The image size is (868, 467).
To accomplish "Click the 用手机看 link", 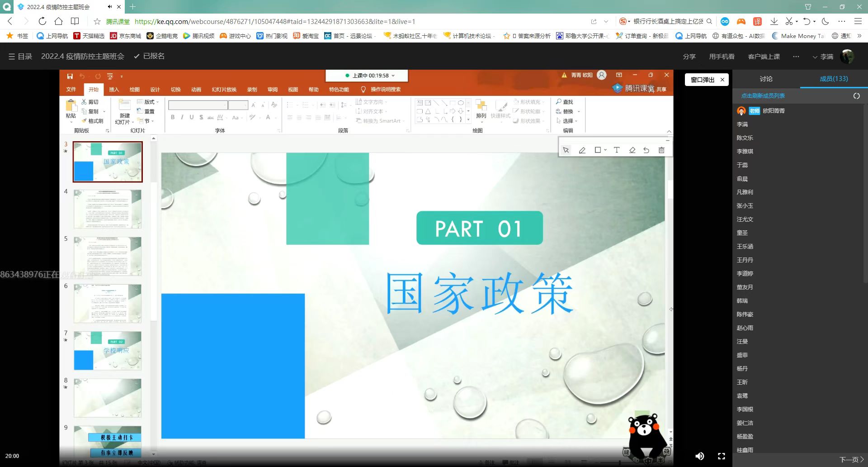I will click(x=722, y=57).
